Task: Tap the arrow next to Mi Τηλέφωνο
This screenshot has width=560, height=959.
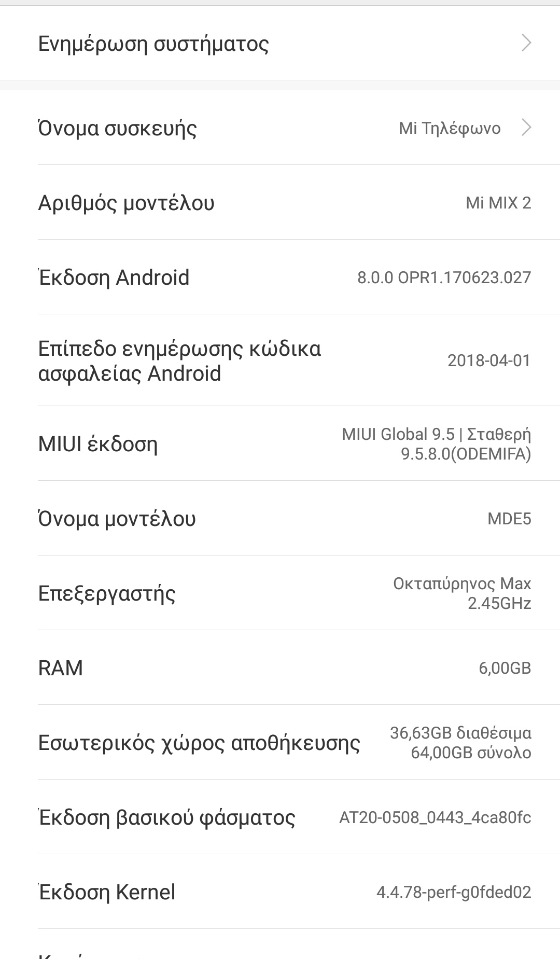Action: [x=526, y=128]
